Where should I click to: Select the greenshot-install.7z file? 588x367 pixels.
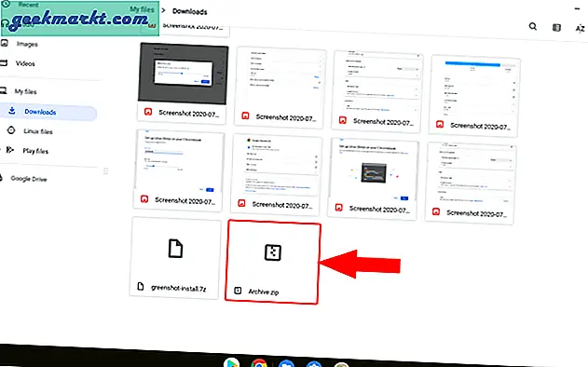click(x=175, y=258)
